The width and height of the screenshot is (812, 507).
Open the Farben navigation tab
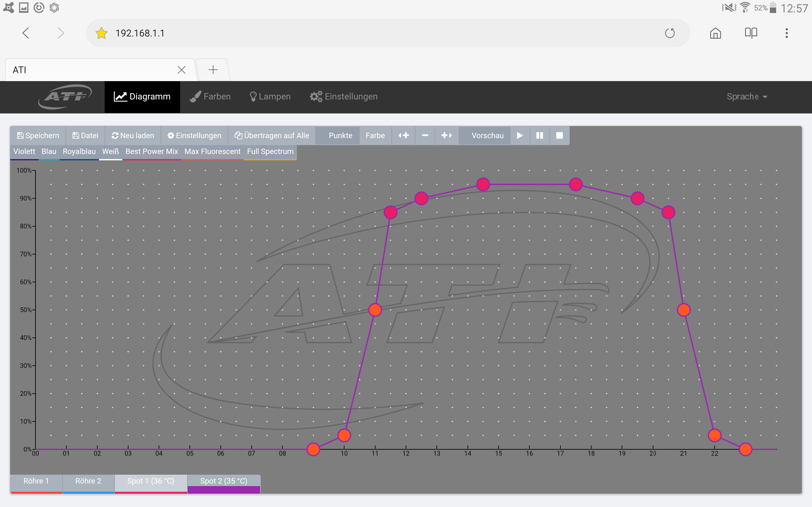pos(210,97)
